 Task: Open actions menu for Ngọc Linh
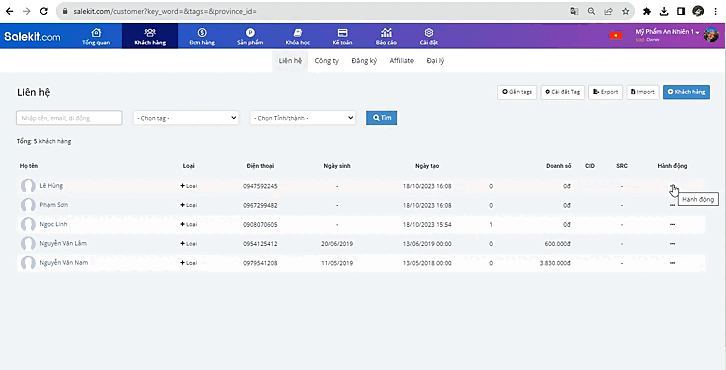[672, 224]
